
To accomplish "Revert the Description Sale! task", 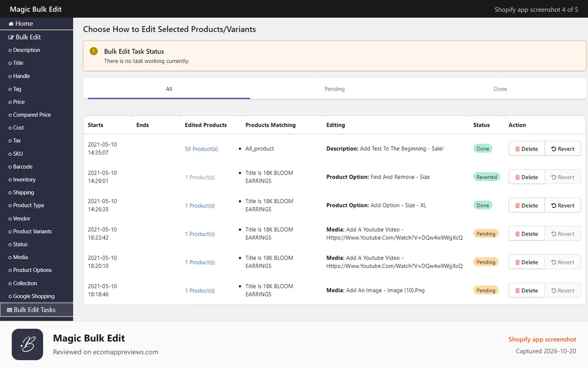I will [x=563, y=149].
